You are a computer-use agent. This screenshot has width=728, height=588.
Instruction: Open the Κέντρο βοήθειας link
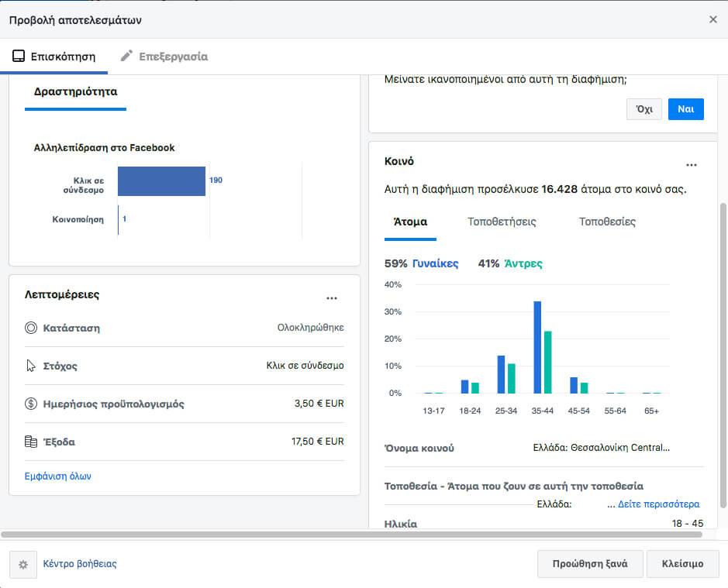point(80,564)
